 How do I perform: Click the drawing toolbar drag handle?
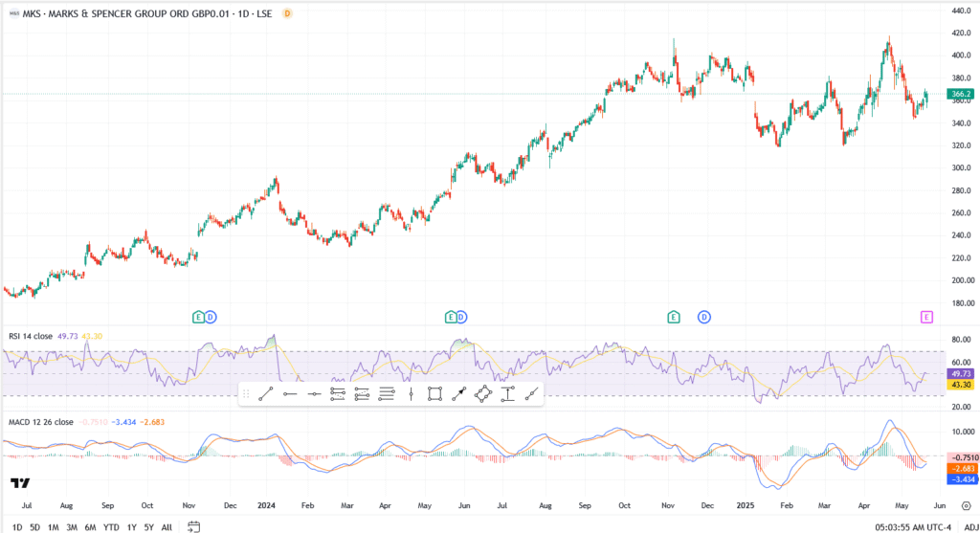[x=246, y=393]
